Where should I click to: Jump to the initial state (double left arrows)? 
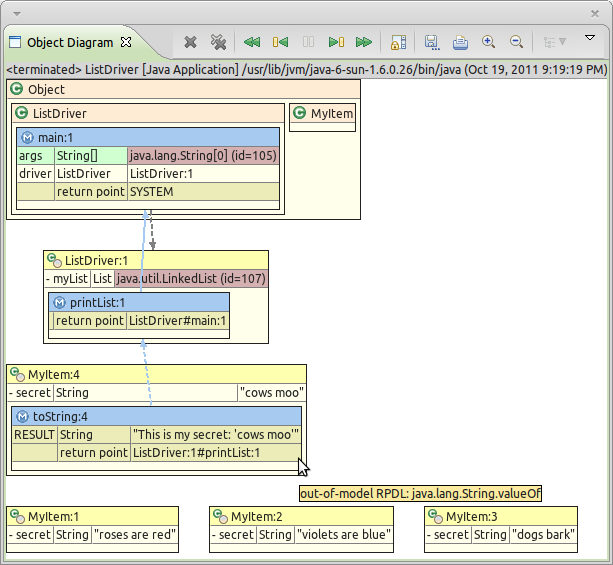[x=252, y=42]
